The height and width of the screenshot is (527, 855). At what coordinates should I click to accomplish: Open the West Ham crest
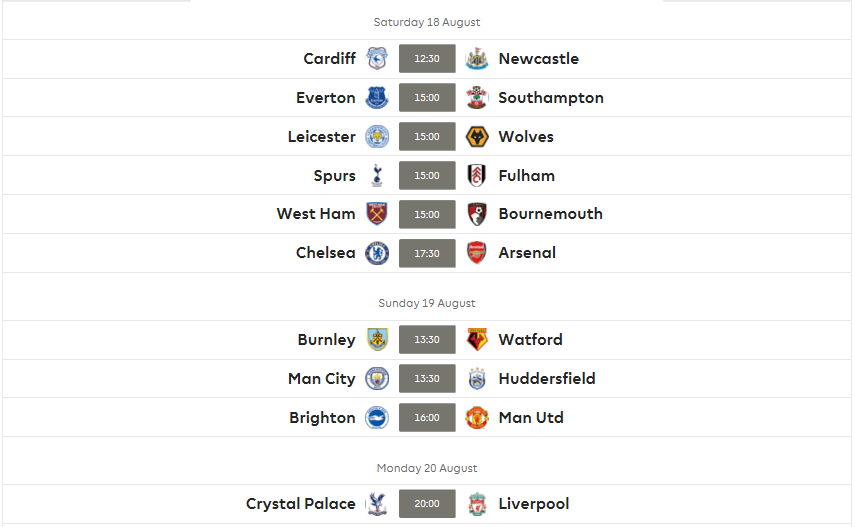pos(377,214)
